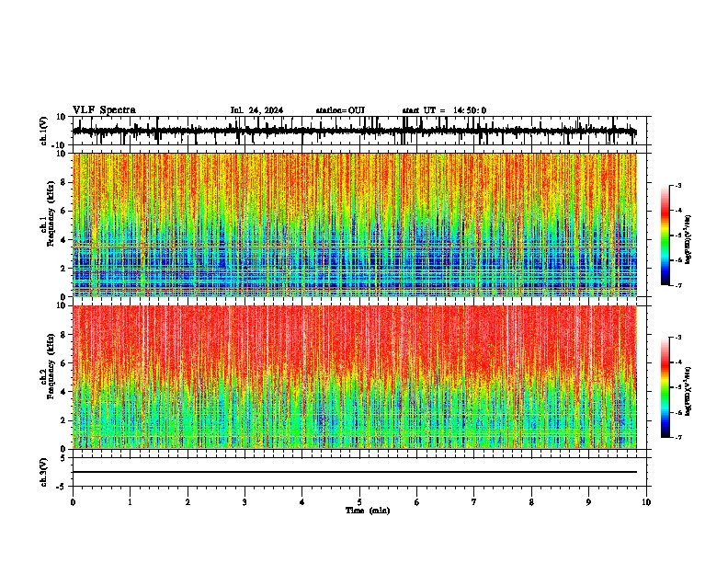
Task: Click the time axis tick label '6'
Action: click(417, 502)
